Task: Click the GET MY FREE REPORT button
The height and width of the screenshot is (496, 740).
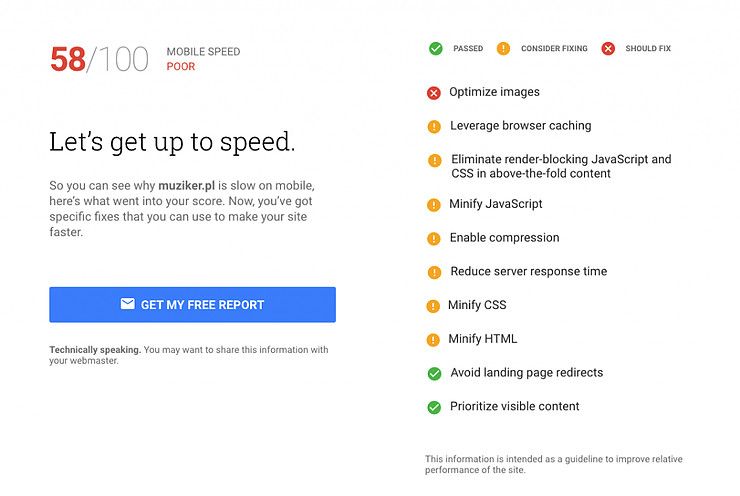Action: [193, 304]
